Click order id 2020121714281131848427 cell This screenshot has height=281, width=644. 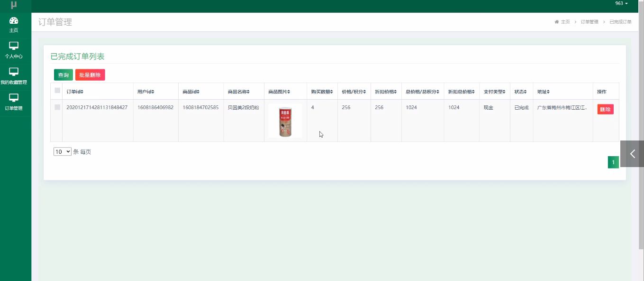(97, 107)
